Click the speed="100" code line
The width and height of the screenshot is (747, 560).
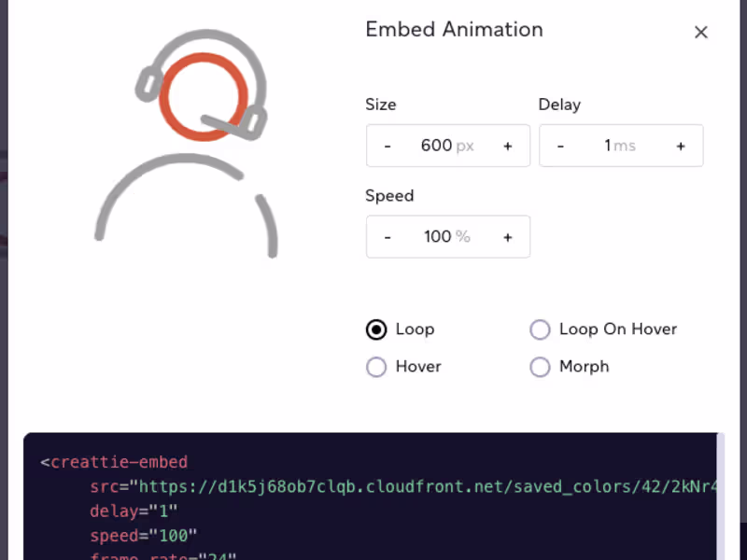[x=144, y=535]
